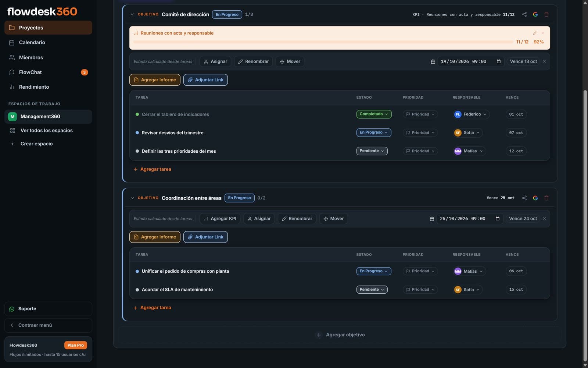Collapse the Coordinación entre áreas objective
This screenshot has height=368, width=588.
[x=132, y=198]
